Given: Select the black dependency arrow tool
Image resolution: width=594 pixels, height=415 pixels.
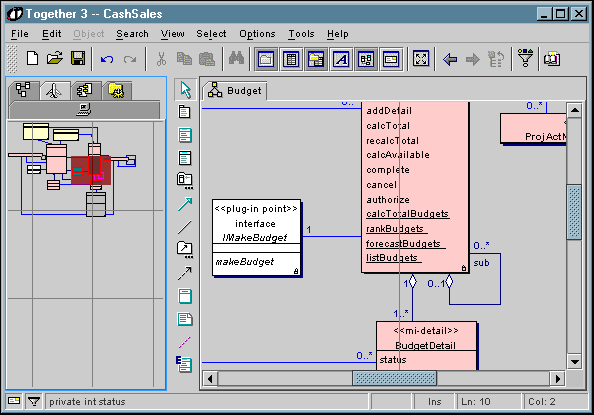Looking at the screenshot, I should 185,273.
